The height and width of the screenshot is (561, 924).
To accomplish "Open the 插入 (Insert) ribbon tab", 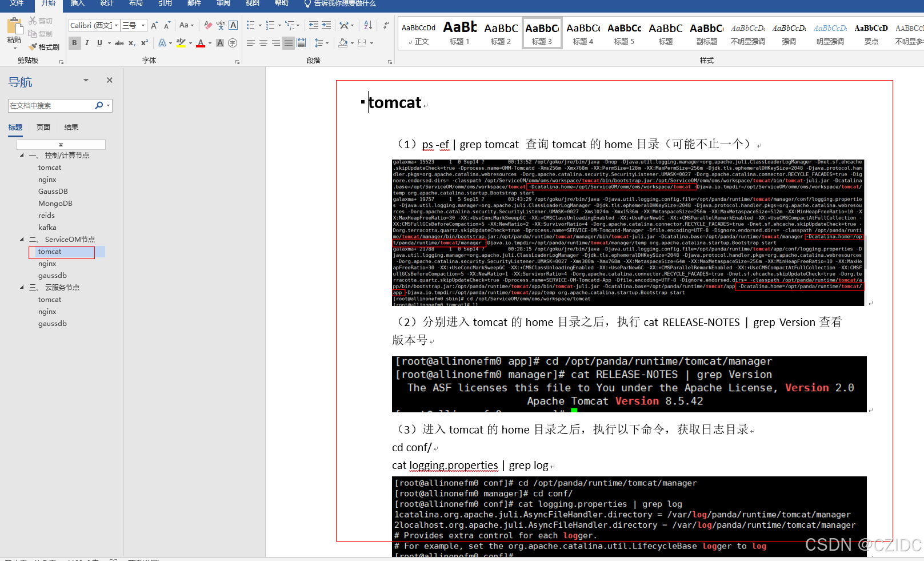I will coord(77,3).
